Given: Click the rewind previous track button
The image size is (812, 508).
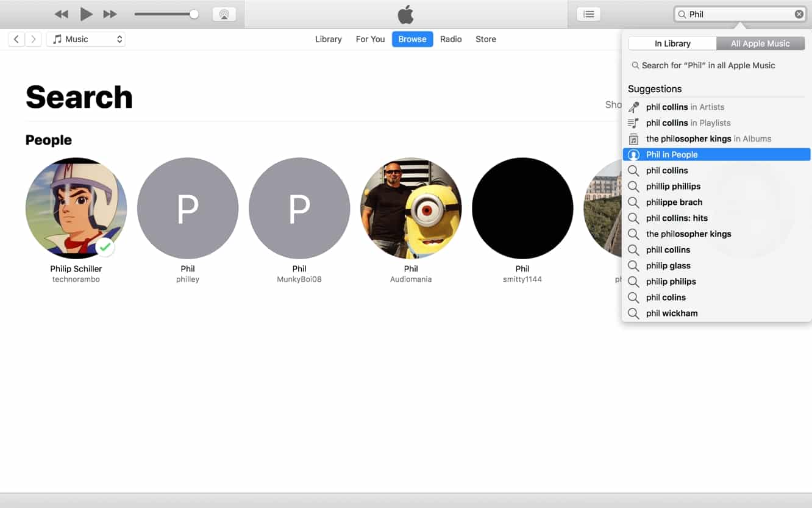Looking at the screenshot, I should (62, 14).
